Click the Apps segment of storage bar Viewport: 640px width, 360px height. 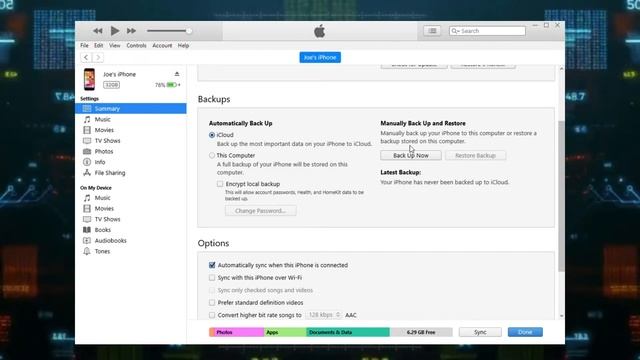(x=285, y=332)
